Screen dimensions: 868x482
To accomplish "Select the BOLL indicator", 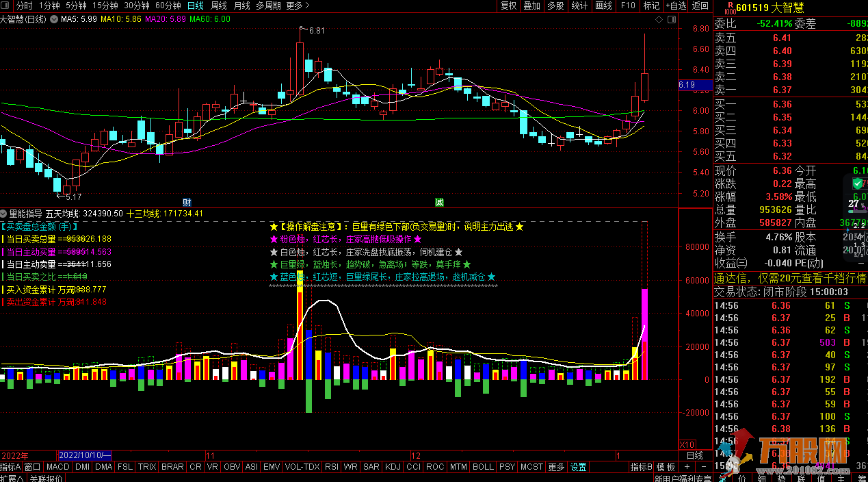I will click(x=483, y=467).
